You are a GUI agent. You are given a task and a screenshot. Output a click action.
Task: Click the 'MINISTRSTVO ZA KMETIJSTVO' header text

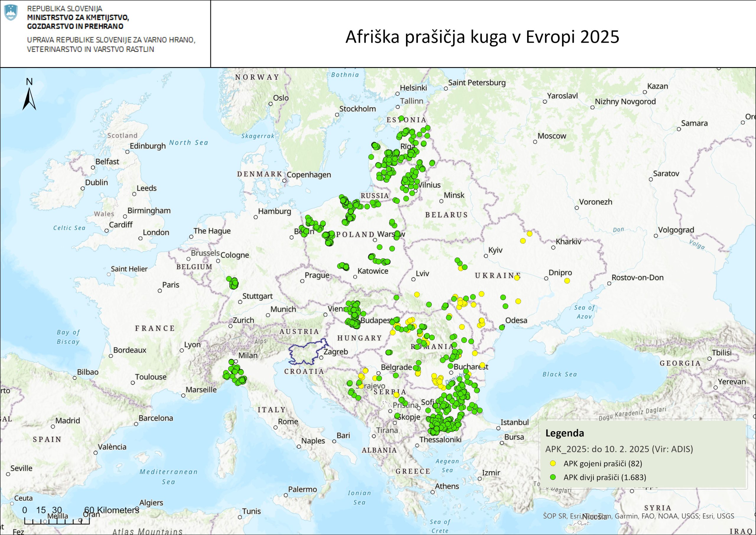[78, 17]
